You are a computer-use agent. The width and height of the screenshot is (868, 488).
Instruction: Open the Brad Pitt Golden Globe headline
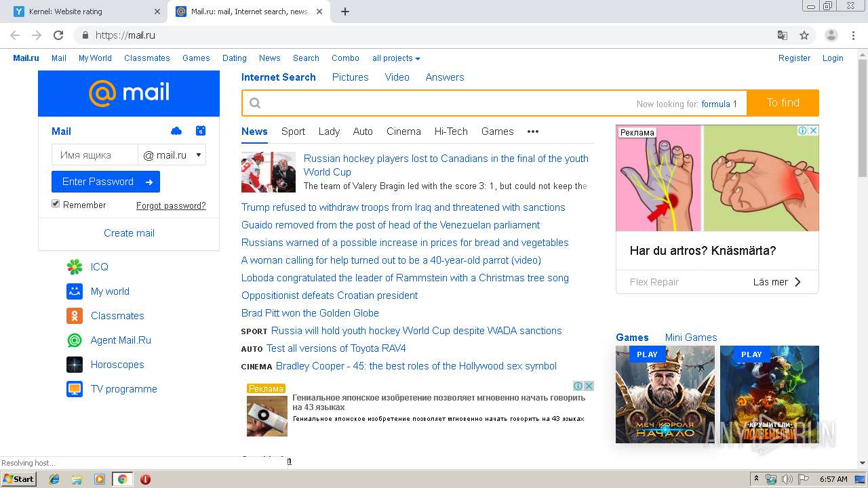(x=310, y=313)
